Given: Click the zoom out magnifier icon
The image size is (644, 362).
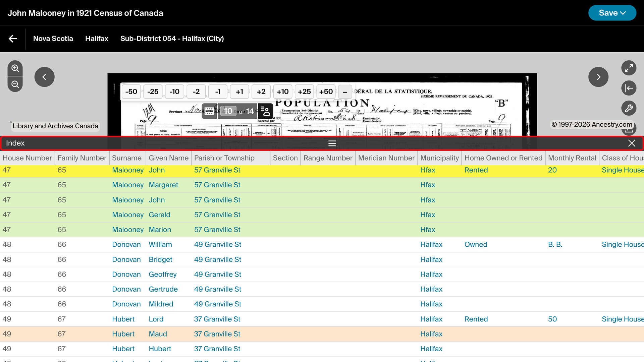Looking at the screenshot, I should click(15, 84).
